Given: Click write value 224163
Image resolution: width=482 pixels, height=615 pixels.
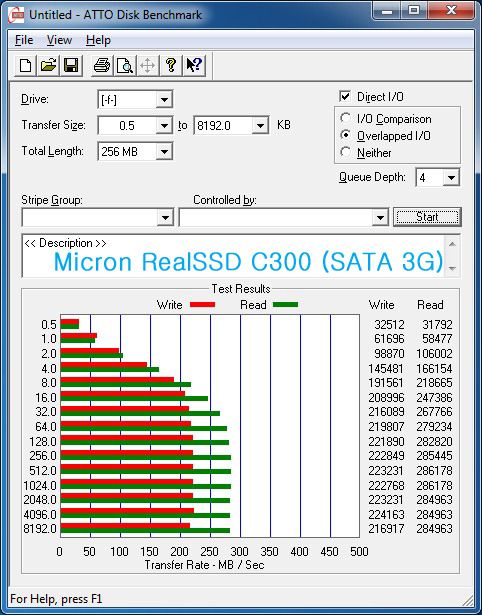Looking at the screenshot, I should (x=386, y=514).
